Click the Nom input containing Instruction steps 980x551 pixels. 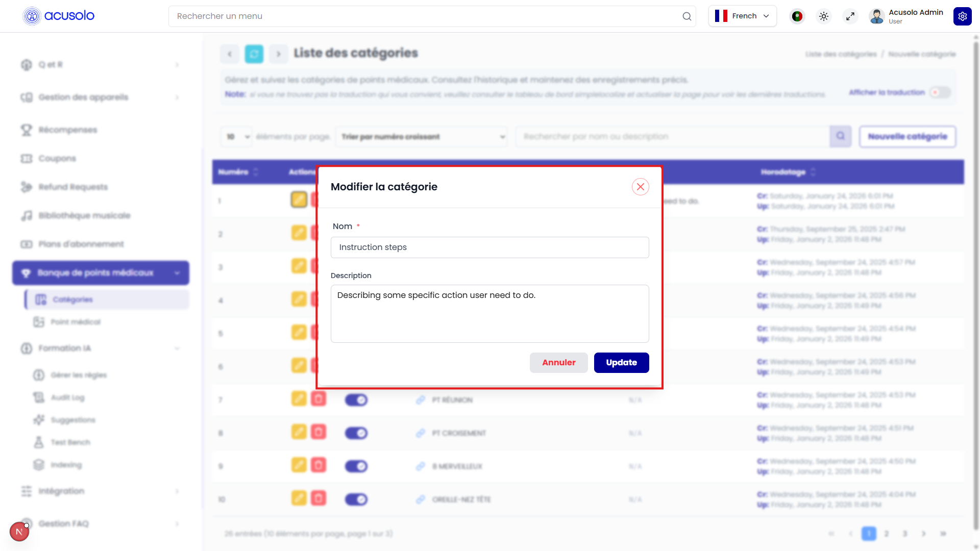click(x=489, y=247)
